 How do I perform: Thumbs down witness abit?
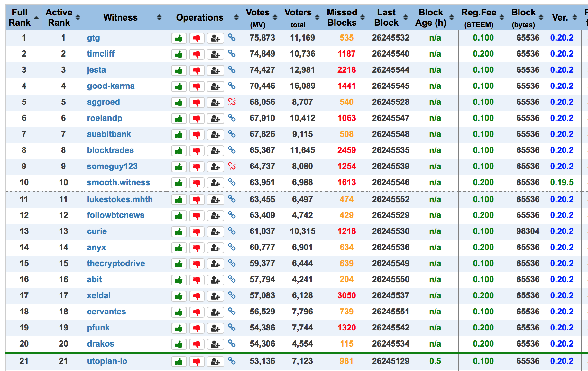click(197, 280)
